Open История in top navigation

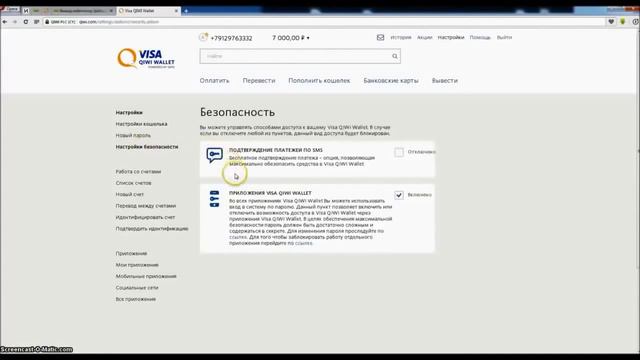pos(401,37)
